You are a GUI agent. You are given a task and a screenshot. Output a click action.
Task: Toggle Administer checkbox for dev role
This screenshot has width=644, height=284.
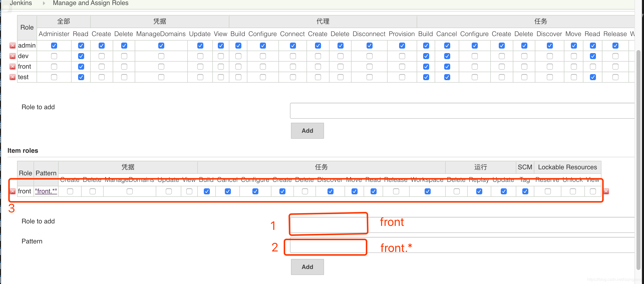click(54, 56)
